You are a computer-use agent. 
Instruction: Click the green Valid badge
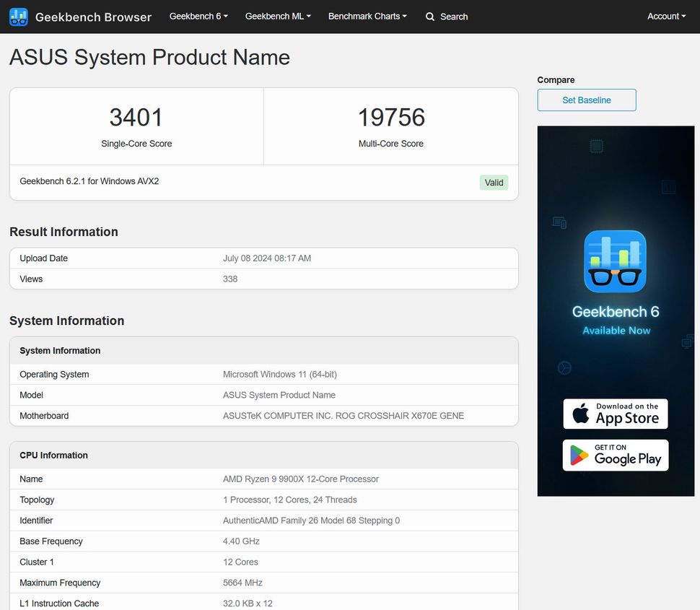pos(494,183)
